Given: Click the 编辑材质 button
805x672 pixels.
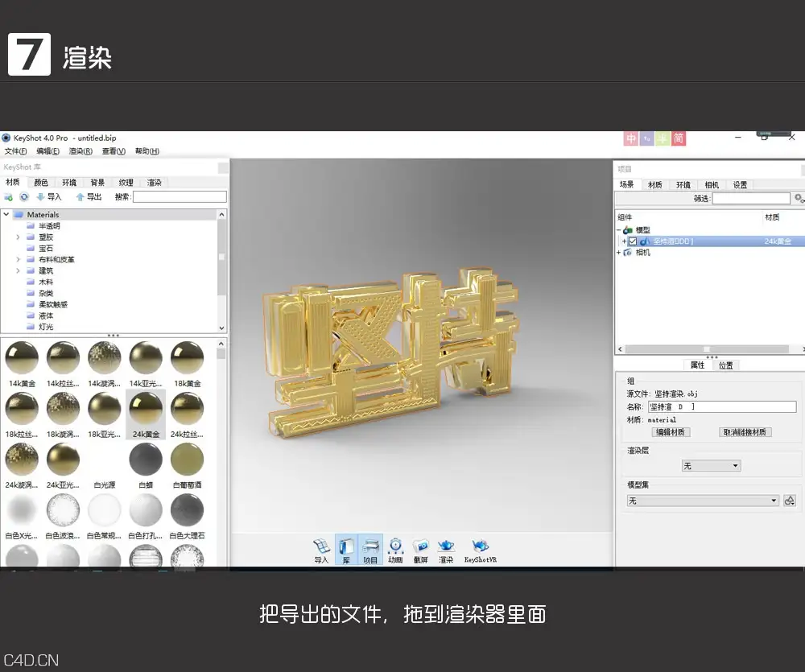Looking at the screenshot, I should click(671, 432).
